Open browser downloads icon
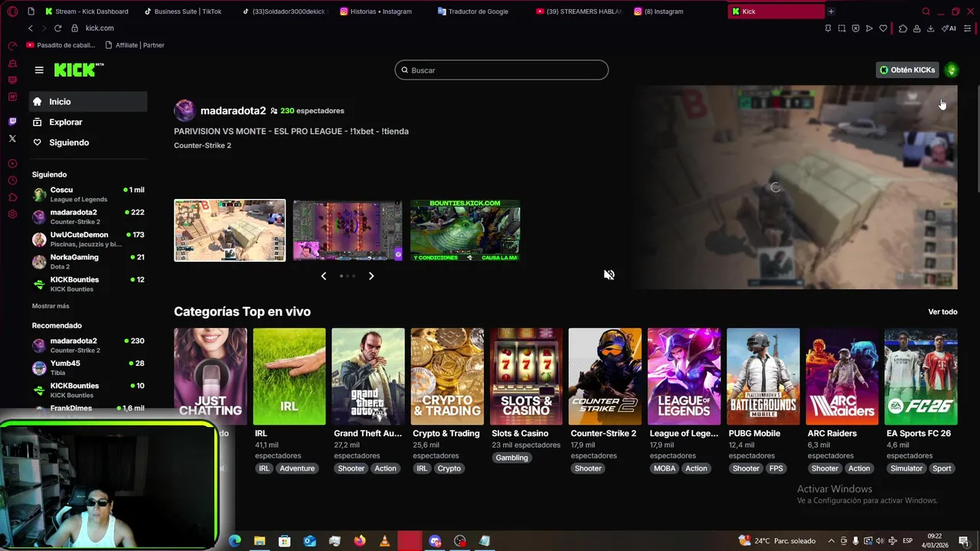 (x=930, y=28)
